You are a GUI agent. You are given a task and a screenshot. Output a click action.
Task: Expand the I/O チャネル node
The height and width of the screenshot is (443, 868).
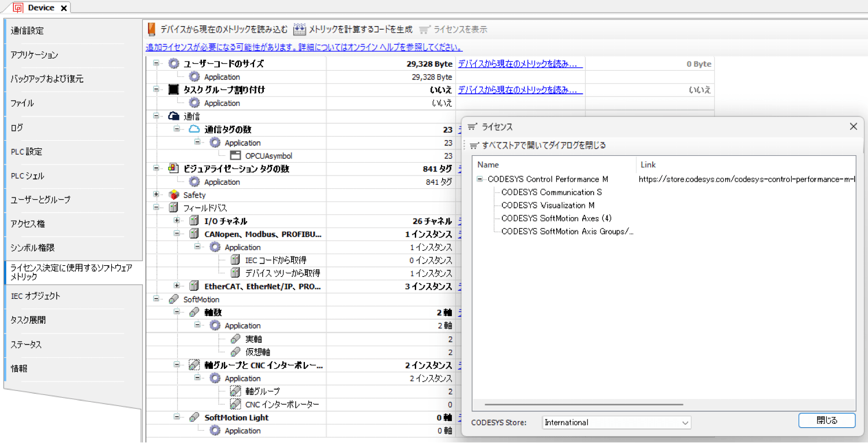click(177, 221)
